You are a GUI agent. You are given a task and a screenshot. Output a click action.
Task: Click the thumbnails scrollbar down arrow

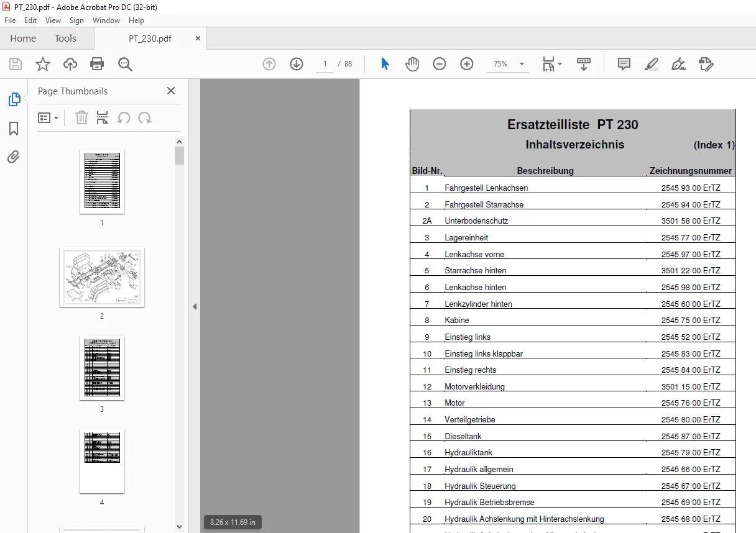click(180, 527)
